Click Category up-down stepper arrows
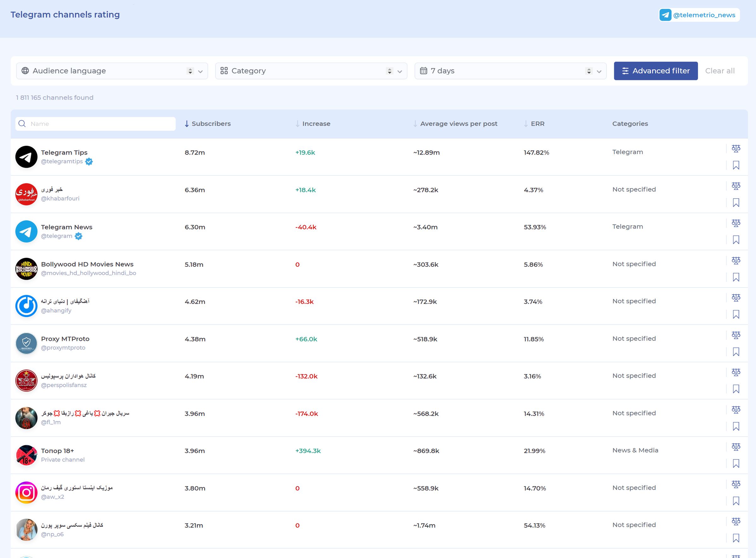 click(x=389, y=71)
